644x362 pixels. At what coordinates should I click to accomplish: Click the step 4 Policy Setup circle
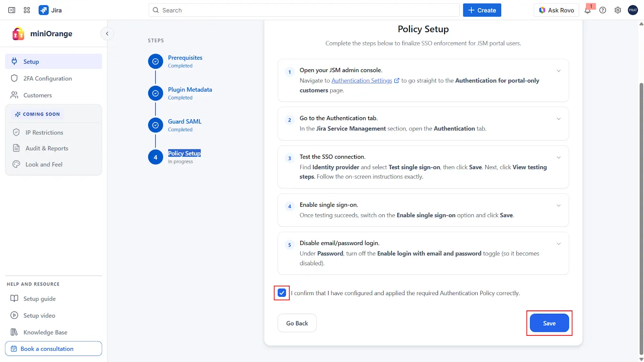pos(155,157)
